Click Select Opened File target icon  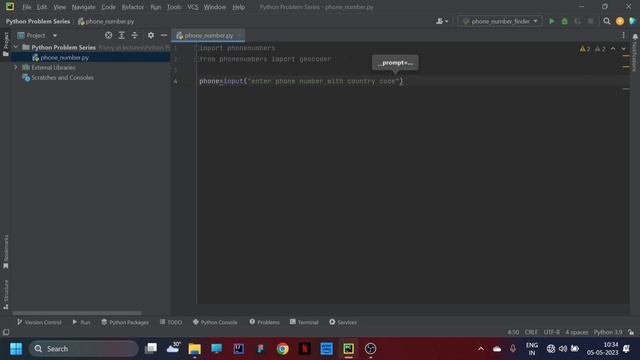(108, 36)
